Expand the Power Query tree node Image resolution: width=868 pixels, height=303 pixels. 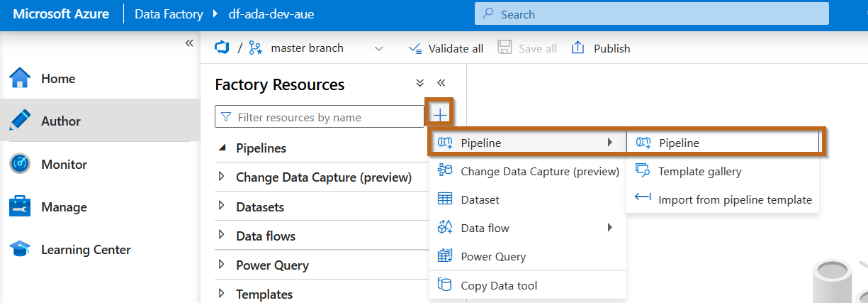pos(222,264)
